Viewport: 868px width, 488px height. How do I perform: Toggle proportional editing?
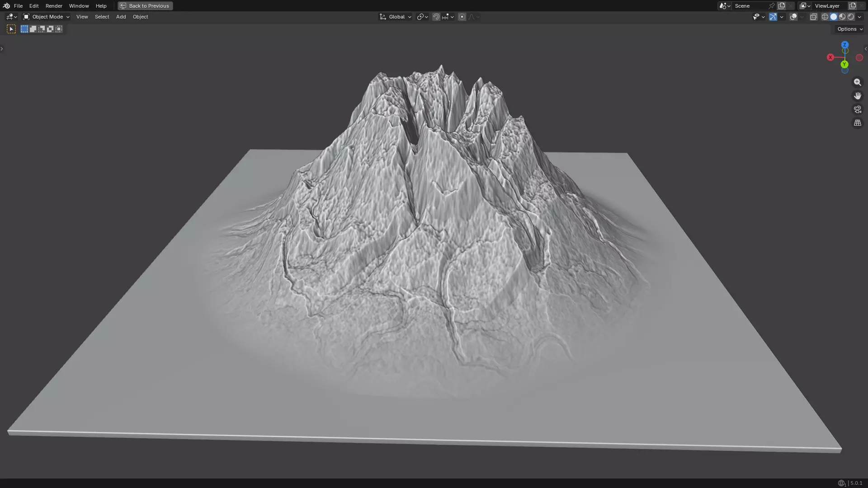tap(462, 17)
